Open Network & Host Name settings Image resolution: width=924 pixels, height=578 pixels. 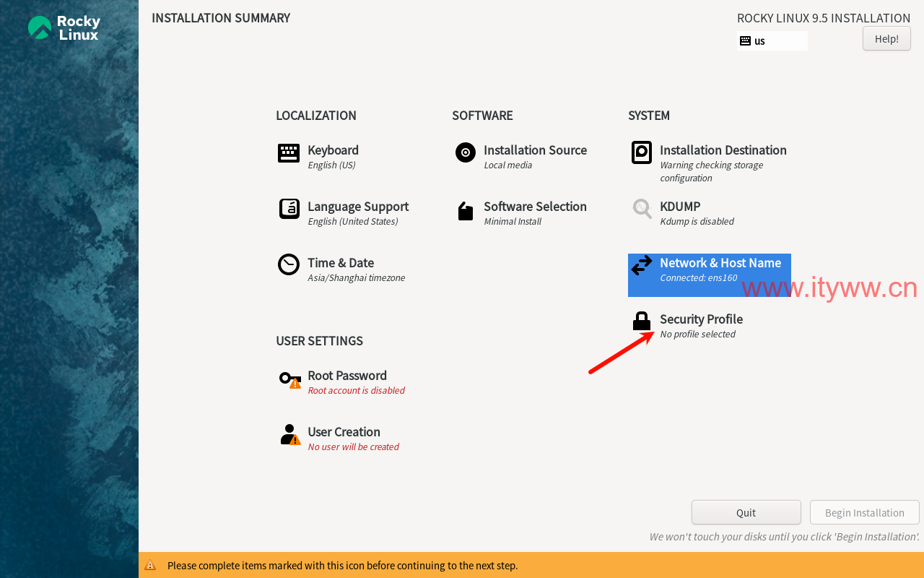pos(710,275)
